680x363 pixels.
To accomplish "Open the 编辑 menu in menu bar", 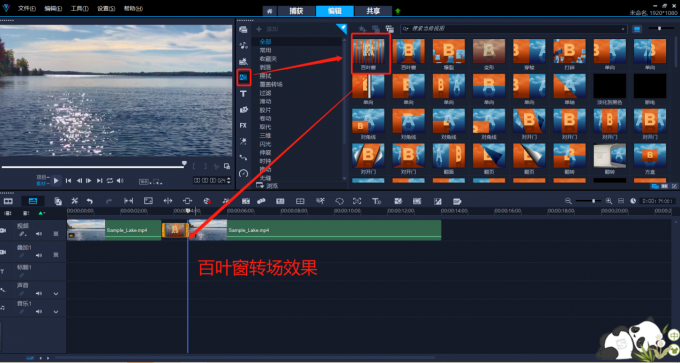I will [x=53, y=9].
